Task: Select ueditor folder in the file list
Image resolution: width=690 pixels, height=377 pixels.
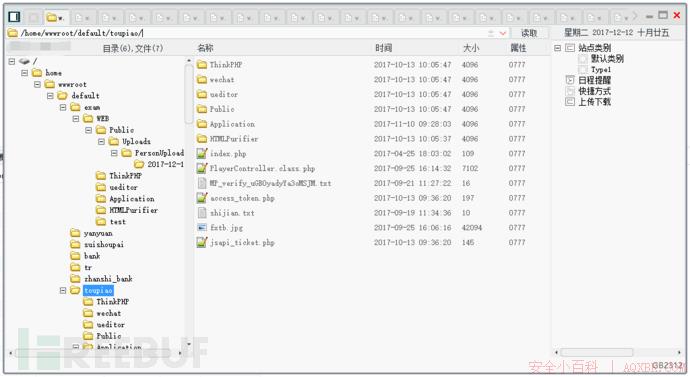Action: pyautogui.click(x=224, y=95)
